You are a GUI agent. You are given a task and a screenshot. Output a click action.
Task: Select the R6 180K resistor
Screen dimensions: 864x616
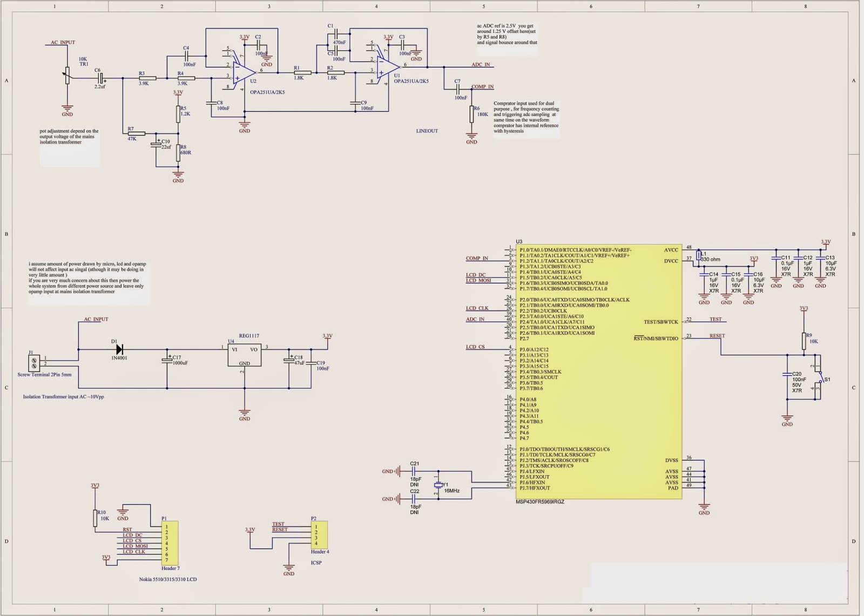point(471,114)
